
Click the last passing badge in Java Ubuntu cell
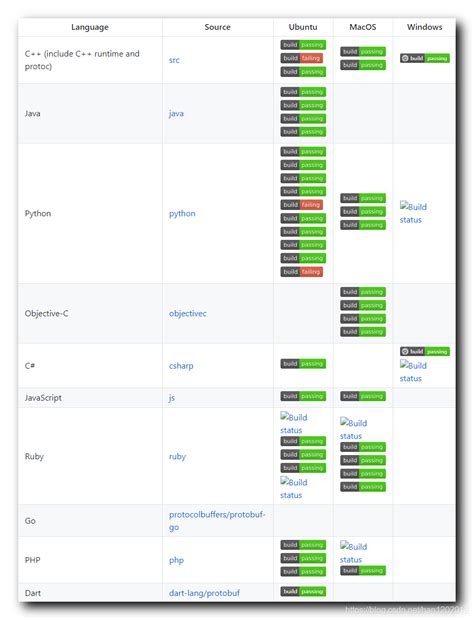[x=303, y=132]
